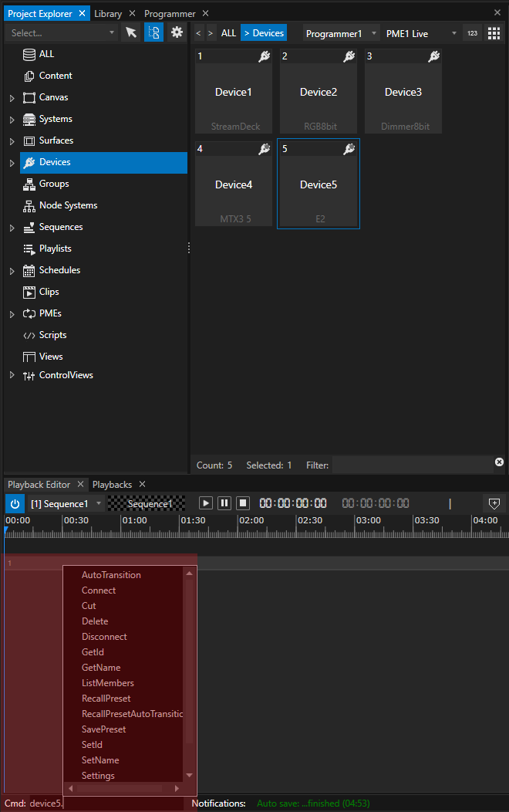
Task: Expand the Schedules tree node
Action: pos(12,271)
